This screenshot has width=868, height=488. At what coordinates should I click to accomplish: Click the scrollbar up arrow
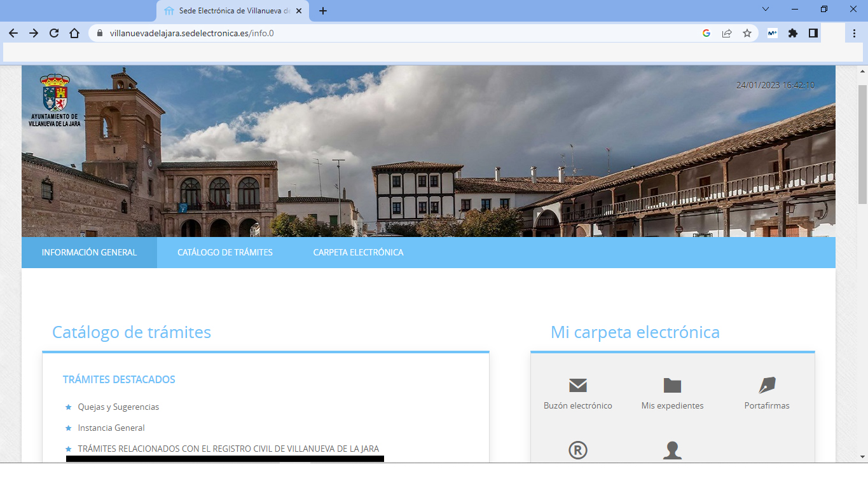862,71
